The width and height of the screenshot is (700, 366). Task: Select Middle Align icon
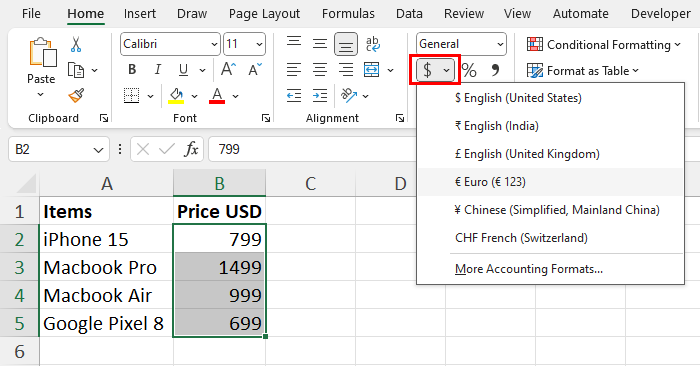320,44
